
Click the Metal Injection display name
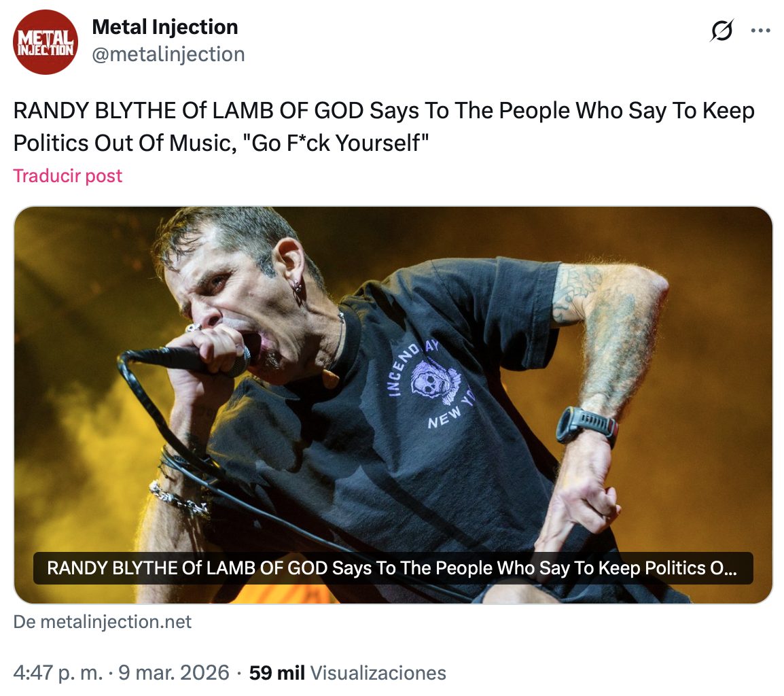point(165,27)
